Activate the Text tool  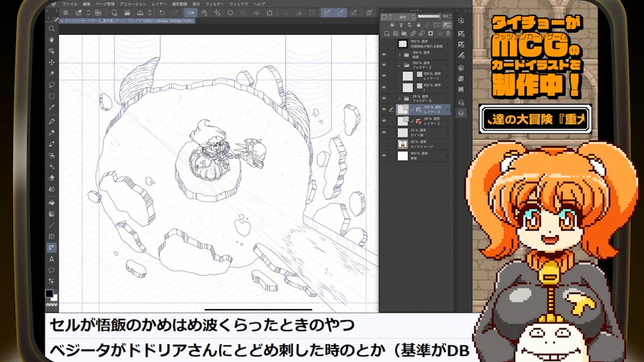point(52,259)
